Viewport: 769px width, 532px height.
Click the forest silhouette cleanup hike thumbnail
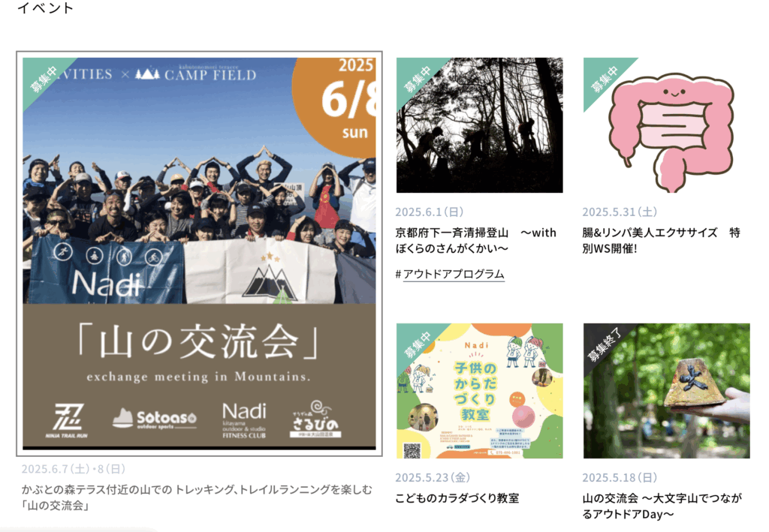[x=480, y=125]
